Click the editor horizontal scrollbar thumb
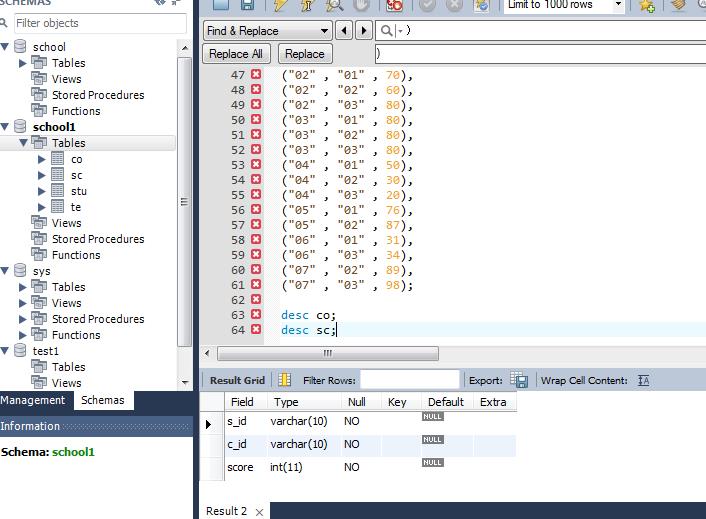706x519 pixels. 328,353
